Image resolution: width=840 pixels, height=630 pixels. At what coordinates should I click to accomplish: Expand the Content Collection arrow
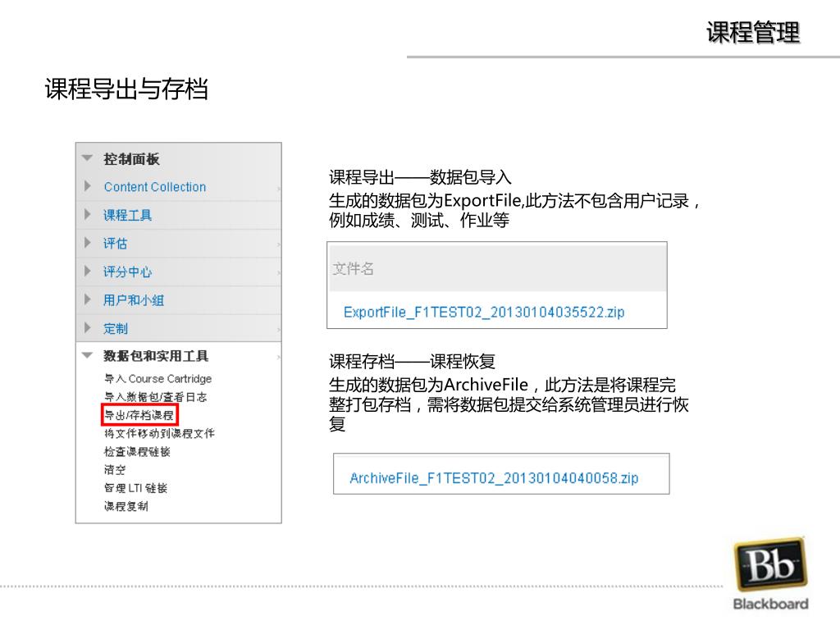tap(87, 186)
